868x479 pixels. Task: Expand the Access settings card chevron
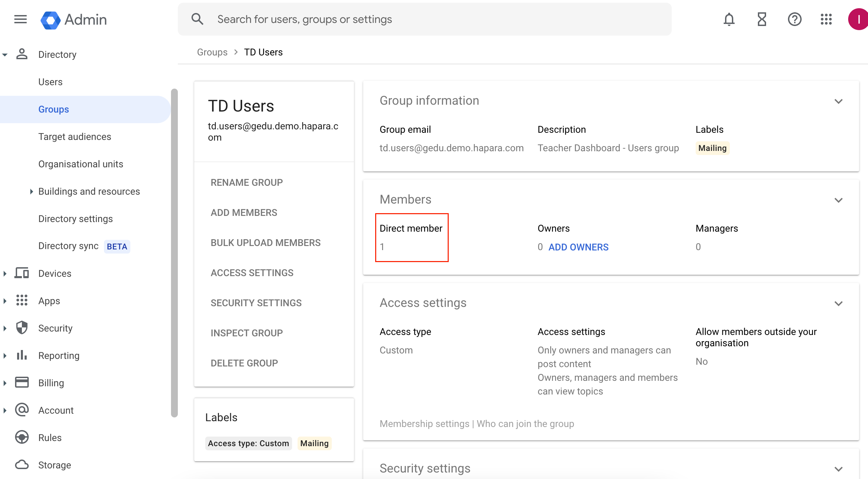point(838,303)
